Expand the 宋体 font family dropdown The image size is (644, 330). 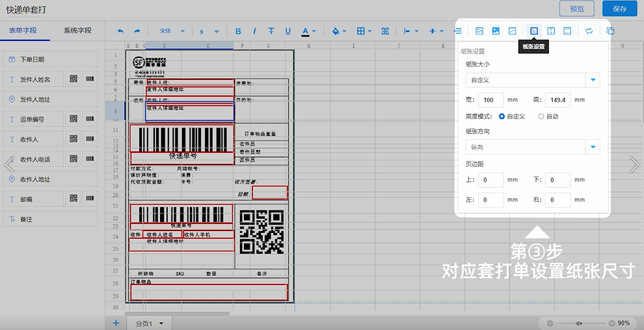click(172, 31)
